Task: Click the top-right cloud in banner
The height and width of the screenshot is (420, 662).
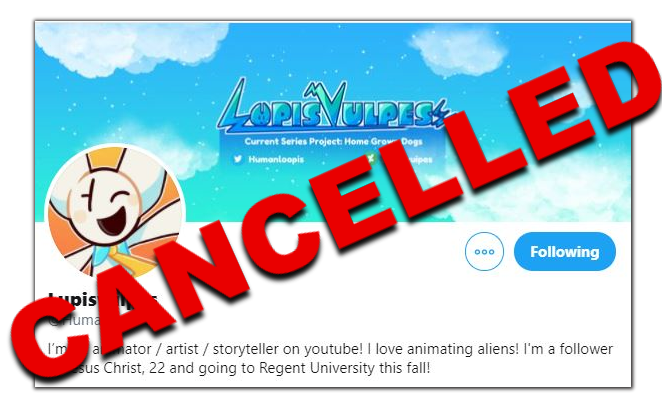Action: tap(458, 51)
